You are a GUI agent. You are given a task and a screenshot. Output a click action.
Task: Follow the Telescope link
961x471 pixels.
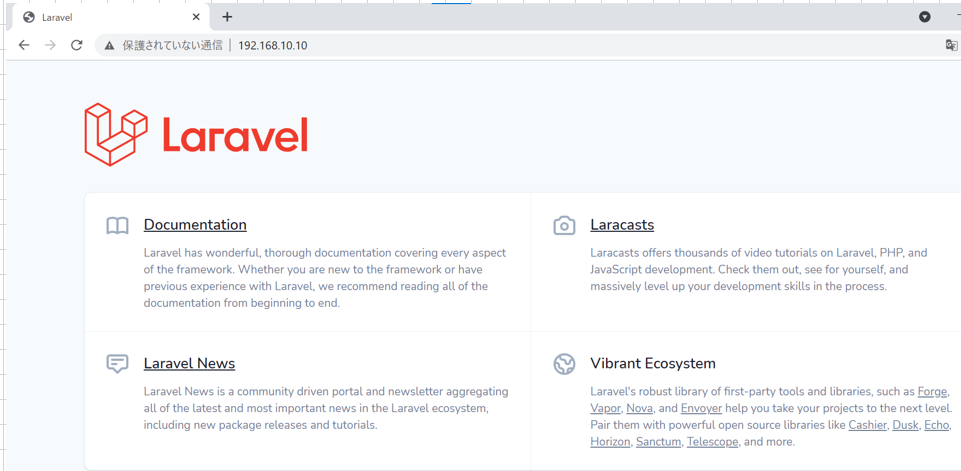[713, 441]
